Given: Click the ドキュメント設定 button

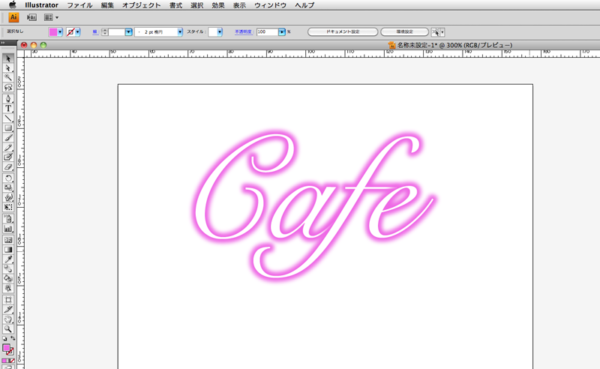Looking at the screenshot, I should (x=342, y=32).
